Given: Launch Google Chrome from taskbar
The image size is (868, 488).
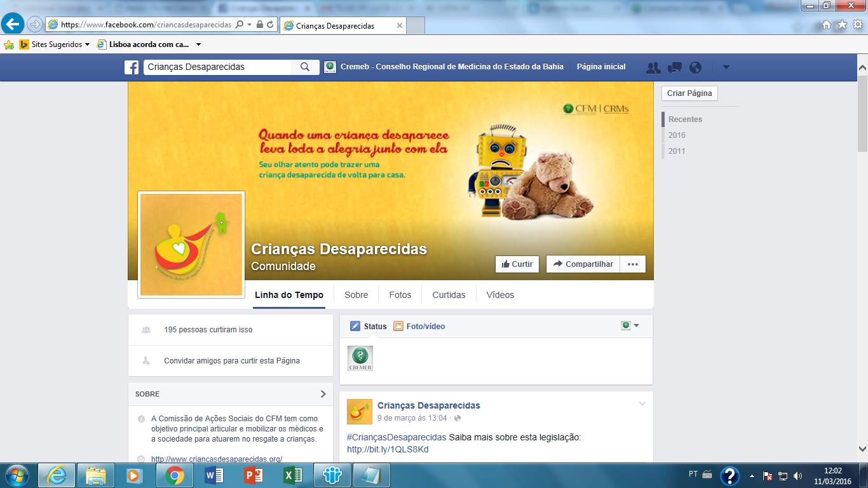Looking at the screenshot, I should coord(174,475).
